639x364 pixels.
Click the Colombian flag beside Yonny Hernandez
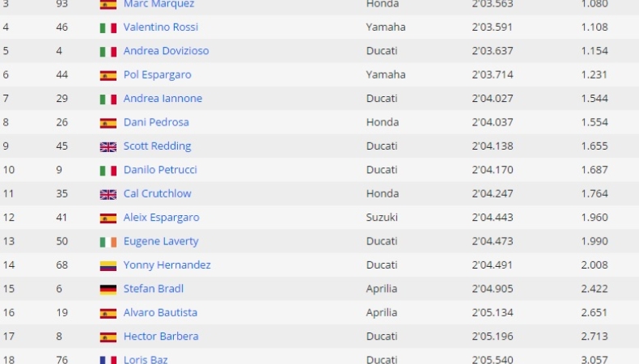pyautogui.click(x=108, y=265)
